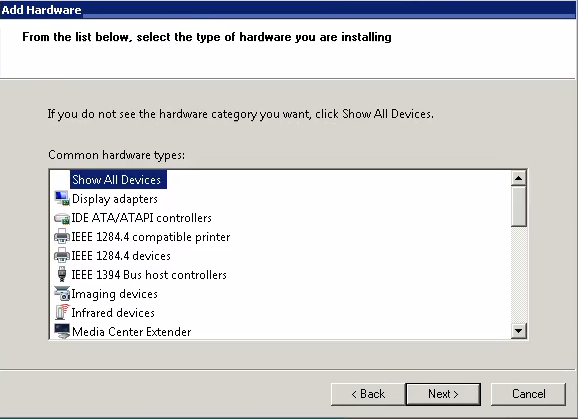The width and height of the screenshot is (578, 419).
Task: Go to the previous step with Back
Action: pyautogui.click(x=368, y=394)
